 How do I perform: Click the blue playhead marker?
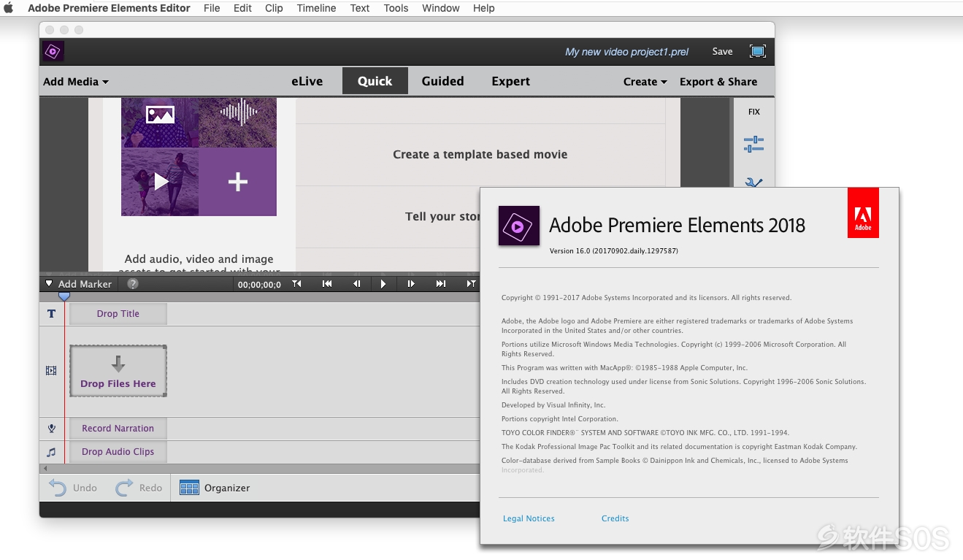pos(64,296)
